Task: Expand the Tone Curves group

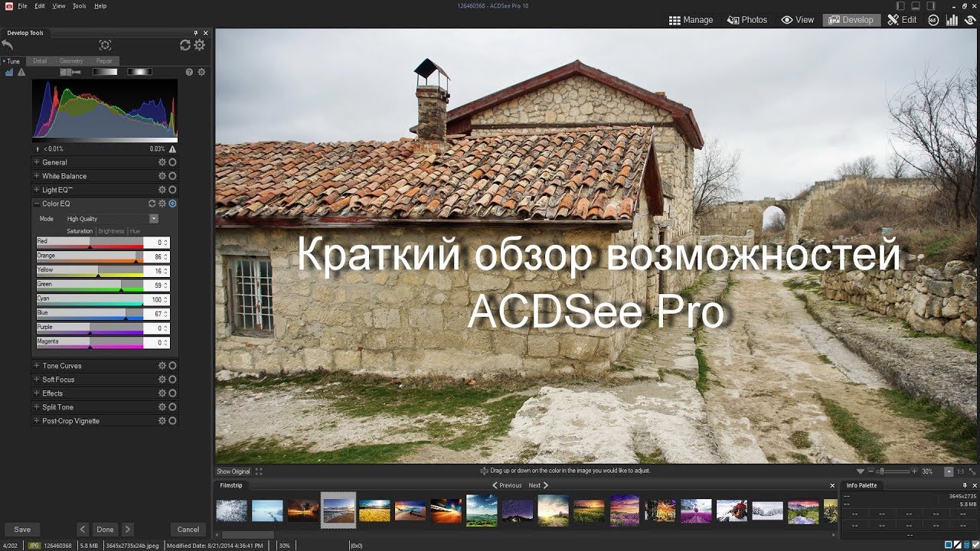Action: [x=36, y=366]
